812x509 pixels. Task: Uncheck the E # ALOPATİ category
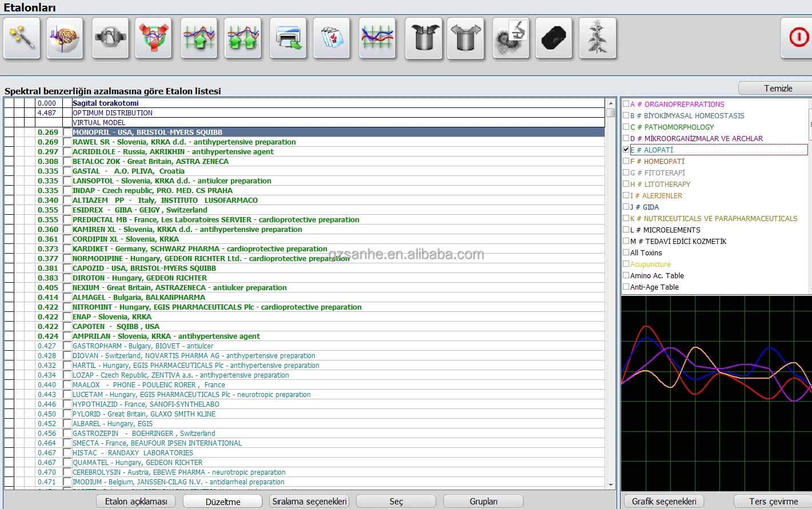point(626,149)
